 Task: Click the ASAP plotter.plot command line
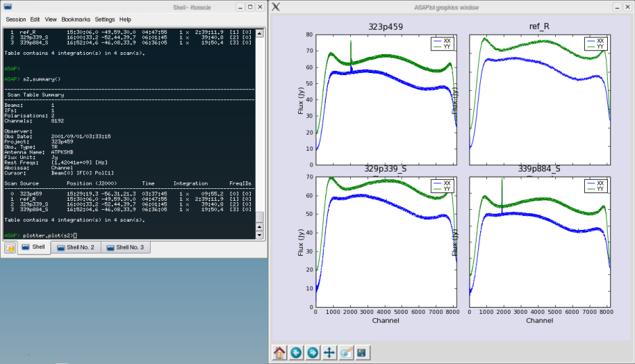coord(49,235)
